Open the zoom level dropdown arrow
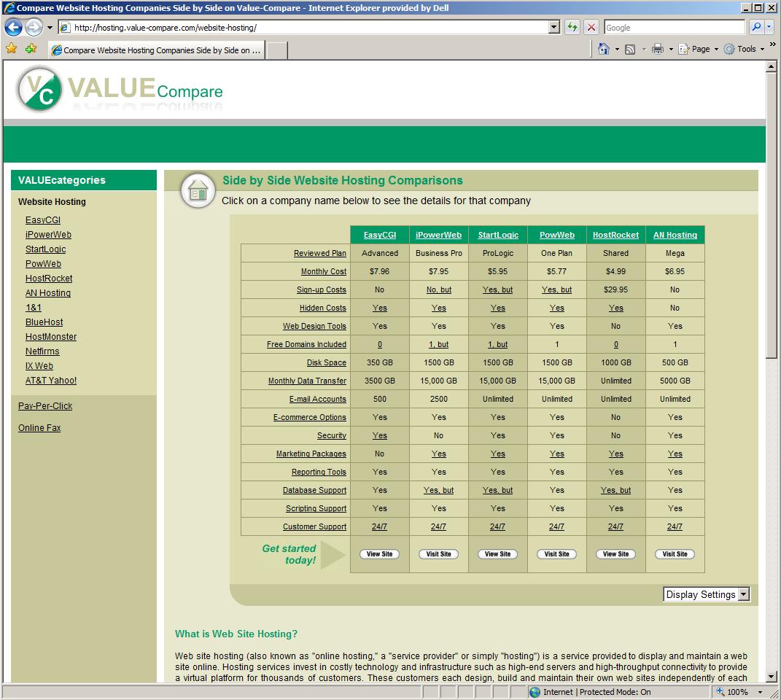 coord(760,692)
